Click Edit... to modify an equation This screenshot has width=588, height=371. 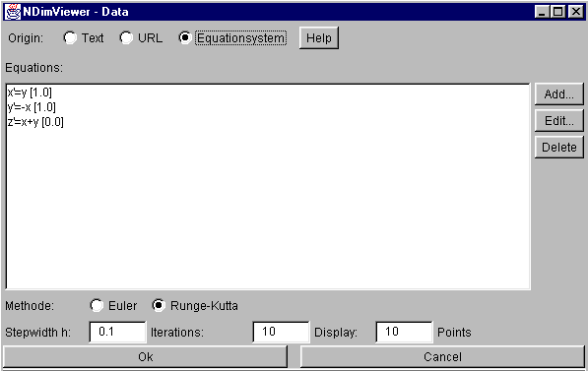(558, 121)
